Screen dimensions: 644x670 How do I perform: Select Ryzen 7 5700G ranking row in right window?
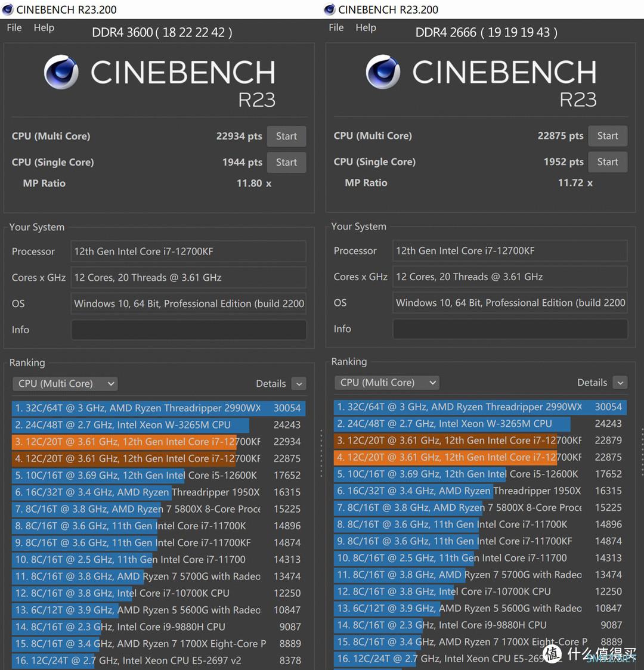[481, 575]
